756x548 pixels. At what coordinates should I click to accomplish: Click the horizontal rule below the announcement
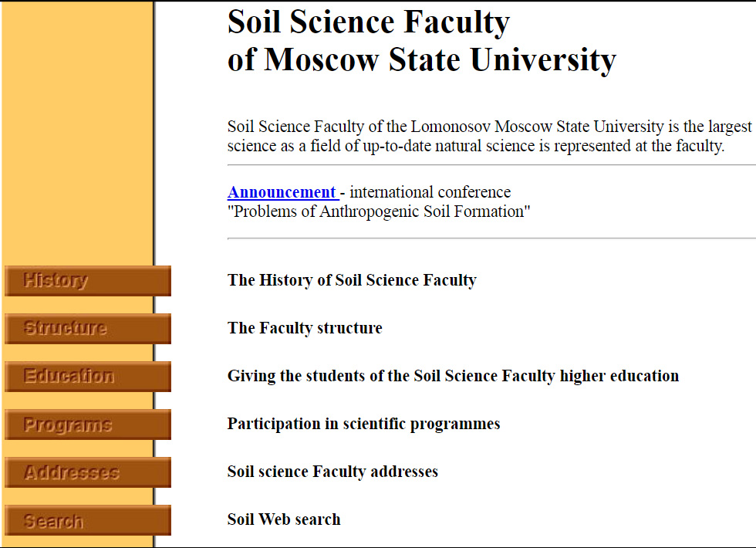click(x=491, y=238)
